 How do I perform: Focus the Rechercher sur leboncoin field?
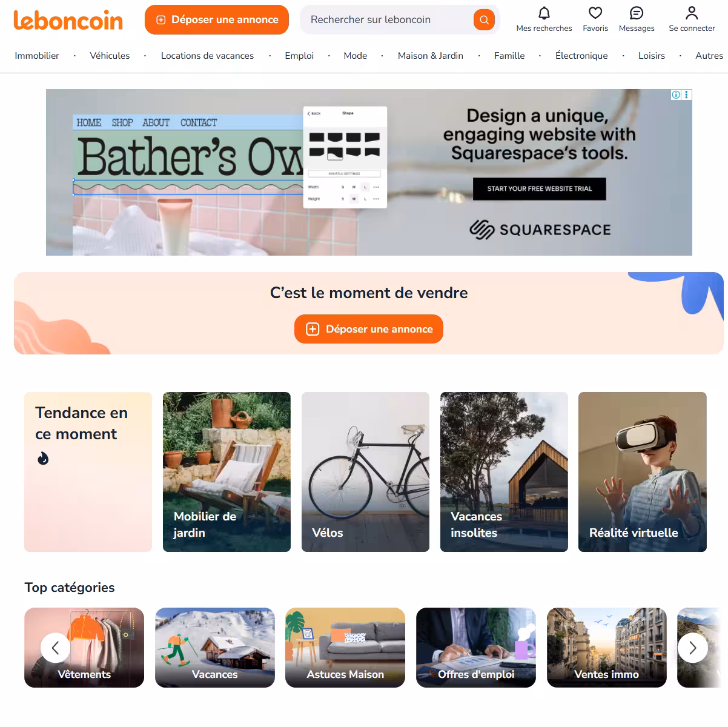pyautogui.click(x=388, y=20)
